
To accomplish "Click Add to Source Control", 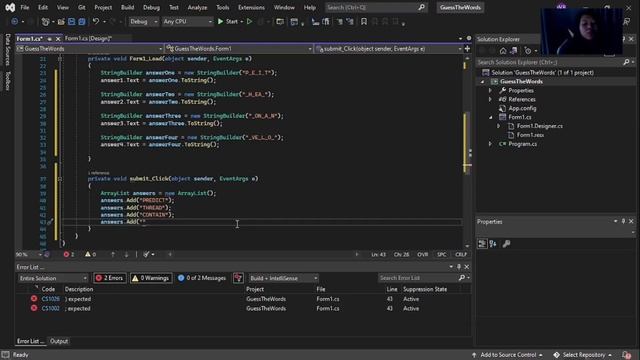I will pos(507,355).
